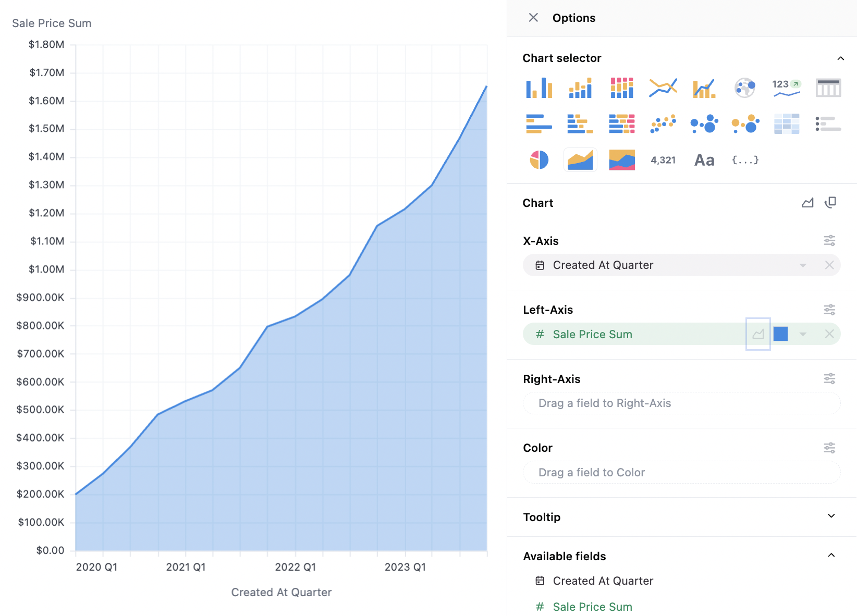Pick the horizontal bar chart icon
Viewport: 857px width, 616px height.
[x=539, y=124]
